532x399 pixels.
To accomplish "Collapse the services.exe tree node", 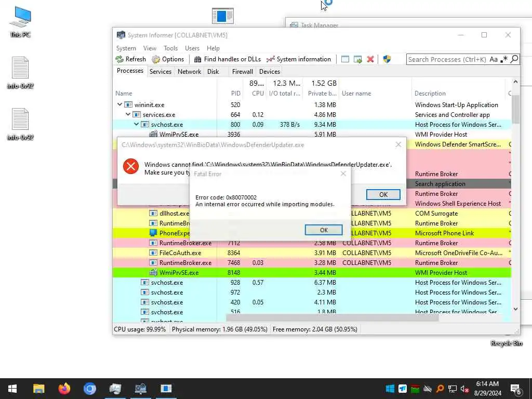I will pos(128,114).
